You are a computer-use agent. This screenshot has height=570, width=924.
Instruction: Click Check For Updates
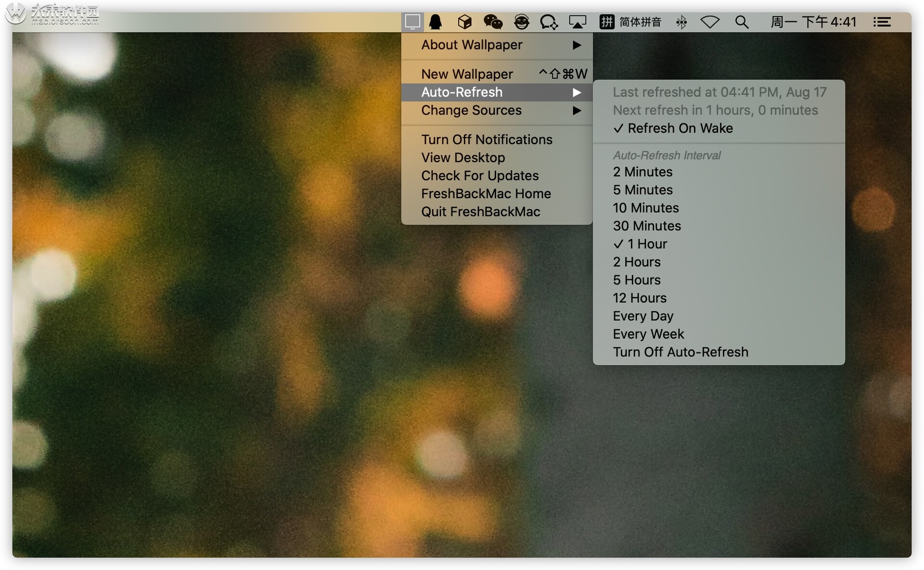coord(480,176)
